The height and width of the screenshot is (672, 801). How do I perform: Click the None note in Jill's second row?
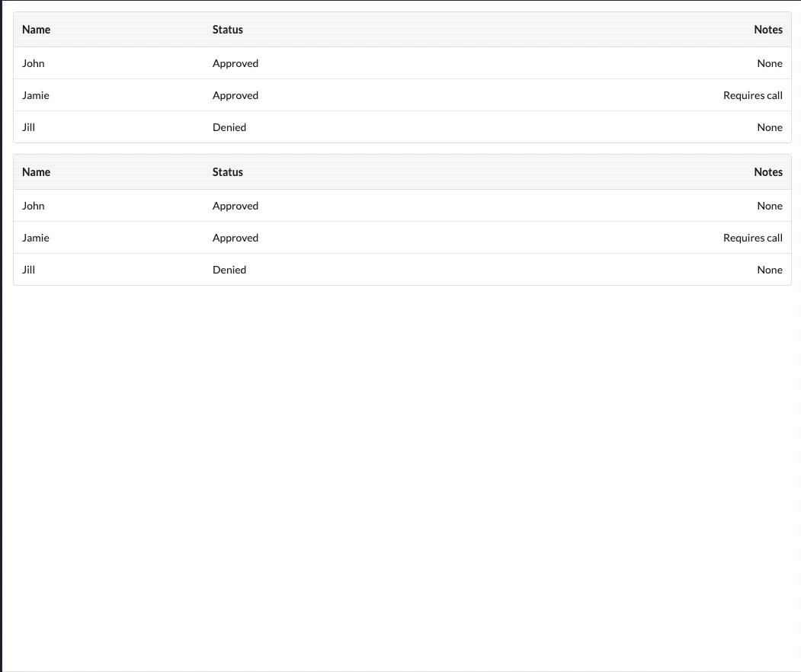(770, 270)
